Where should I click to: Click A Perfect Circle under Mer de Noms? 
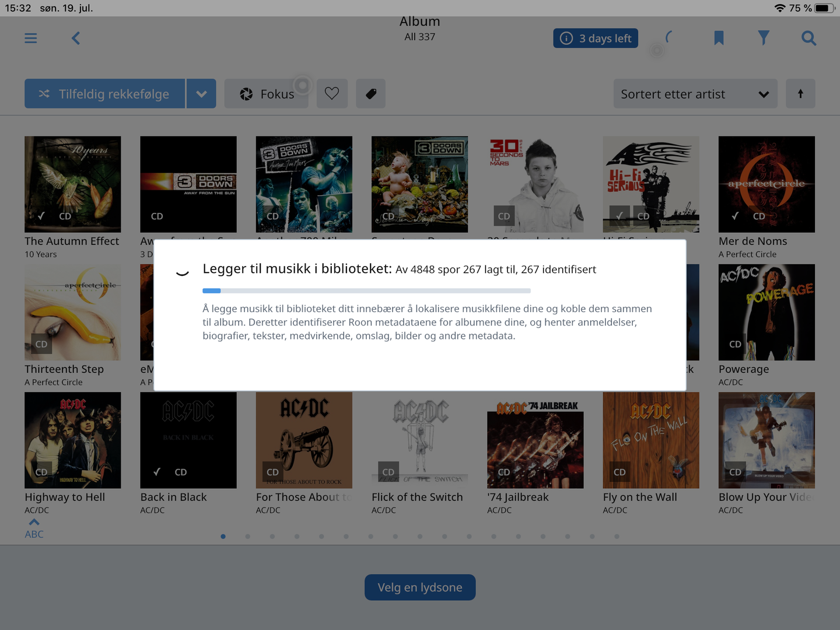tap(747, 254)
